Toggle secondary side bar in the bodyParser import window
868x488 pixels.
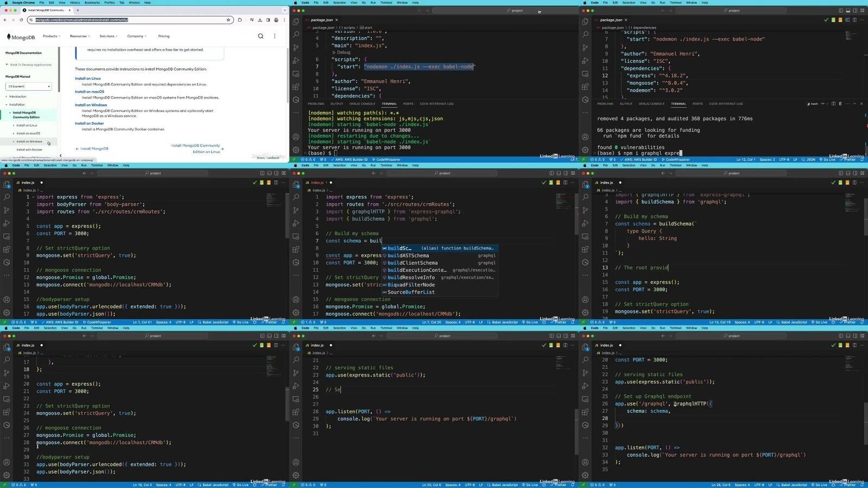click(276, 173)
